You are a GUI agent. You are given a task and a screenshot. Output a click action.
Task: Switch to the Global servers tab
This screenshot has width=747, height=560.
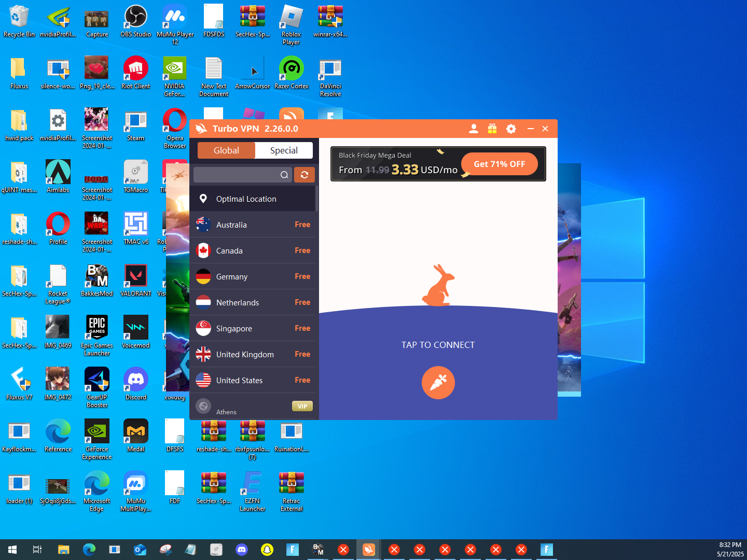coord(226,150)
